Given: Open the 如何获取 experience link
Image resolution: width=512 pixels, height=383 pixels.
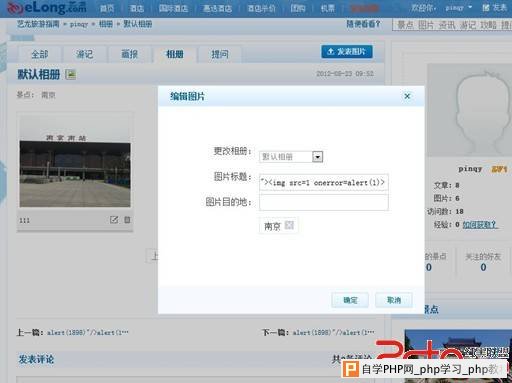Looking at the screenshot, I should point(480,225).
